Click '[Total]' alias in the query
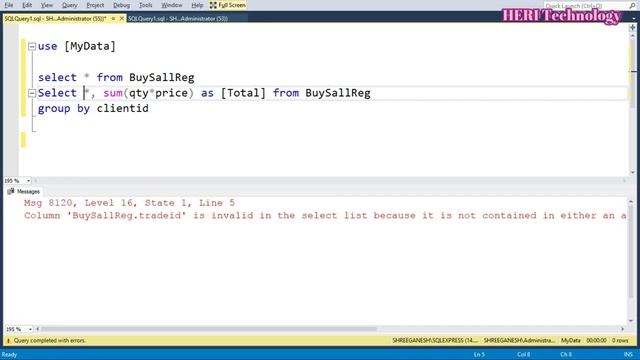Image resolution: width=640 pixels, height=360 pixels. click(243, 93)
